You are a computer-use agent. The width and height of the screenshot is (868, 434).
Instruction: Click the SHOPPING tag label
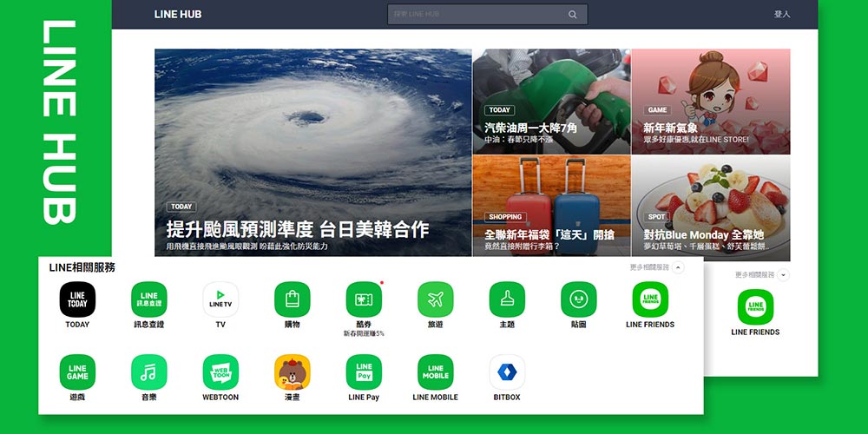(505, 217)
